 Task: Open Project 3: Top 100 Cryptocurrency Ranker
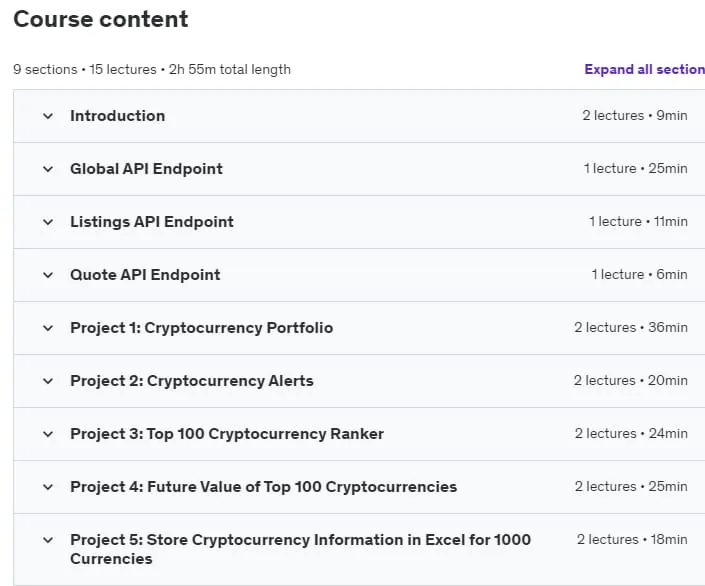click(227, 434)
